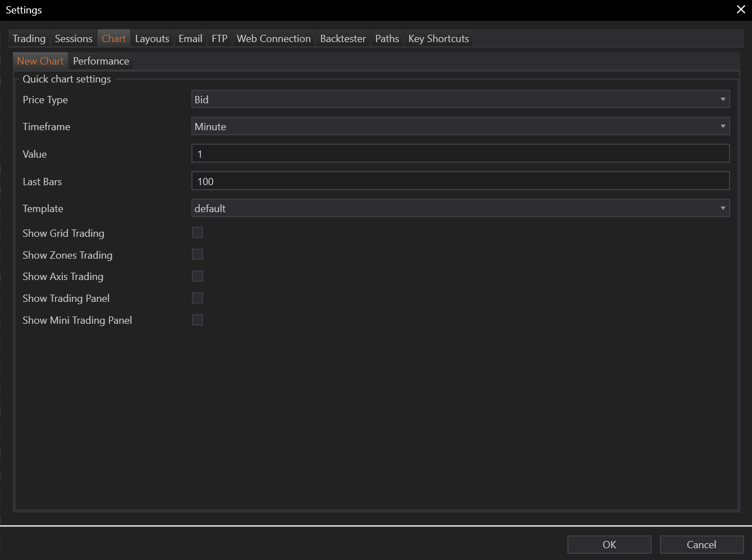Open the Backtester tab

pyautogui.click(x=343, y=39)
